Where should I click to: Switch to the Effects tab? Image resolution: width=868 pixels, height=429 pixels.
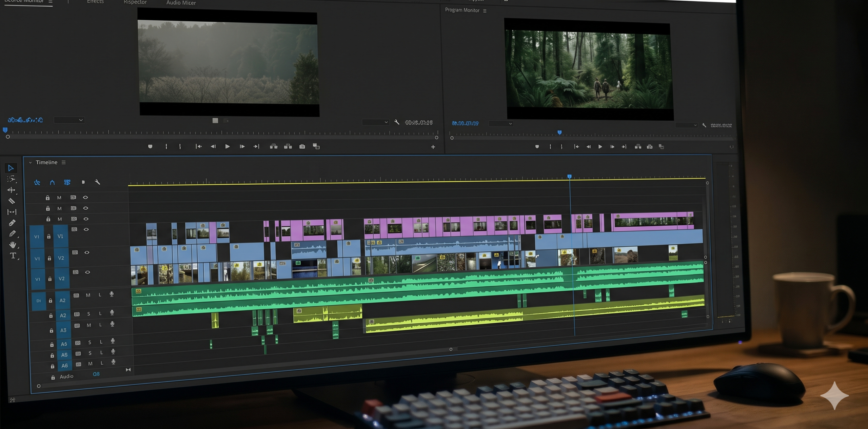point(95,2)
